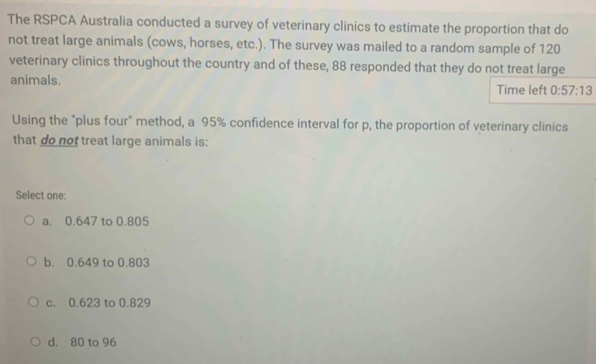Click the "confidence interval for p" text
This screenshot has width=596, height=364.
[x=321, y=125]
